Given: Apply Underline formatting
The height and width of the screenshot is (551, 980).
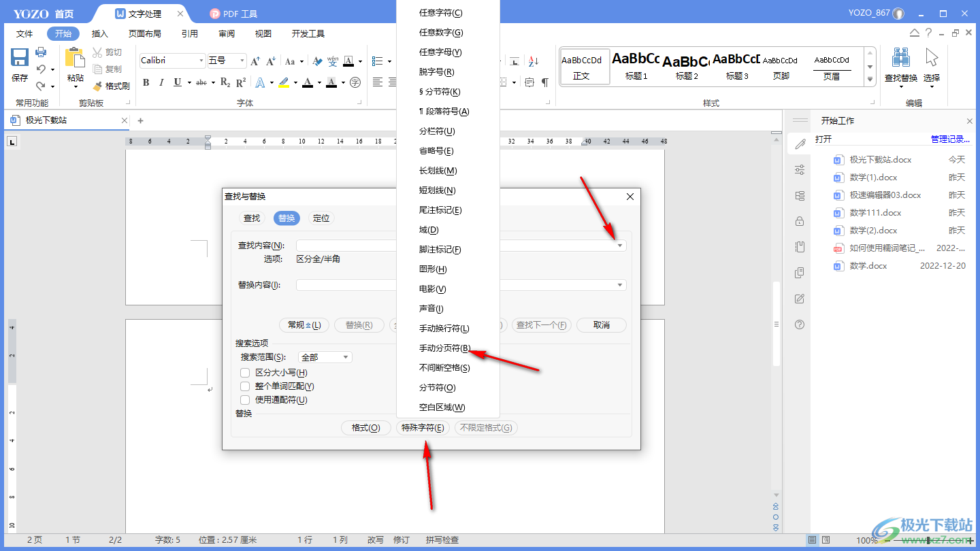Looking at the screenshot, I should 178,82.
